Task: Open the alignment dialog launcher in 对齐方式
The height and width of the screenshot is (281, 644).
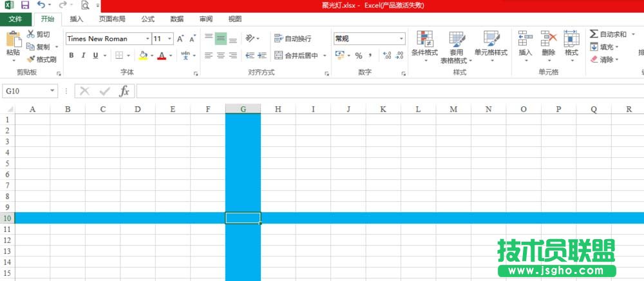Action: (327, 73)
